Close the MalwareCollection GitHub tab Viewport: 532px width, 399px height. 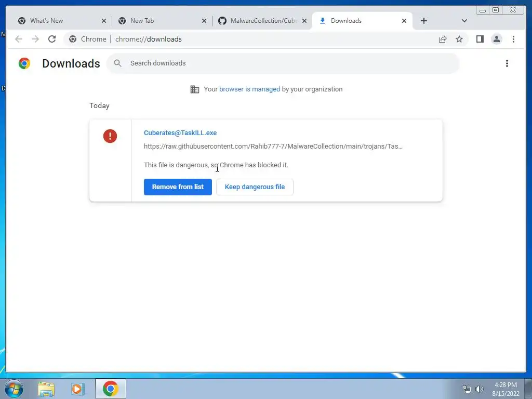tap(304, 21)
